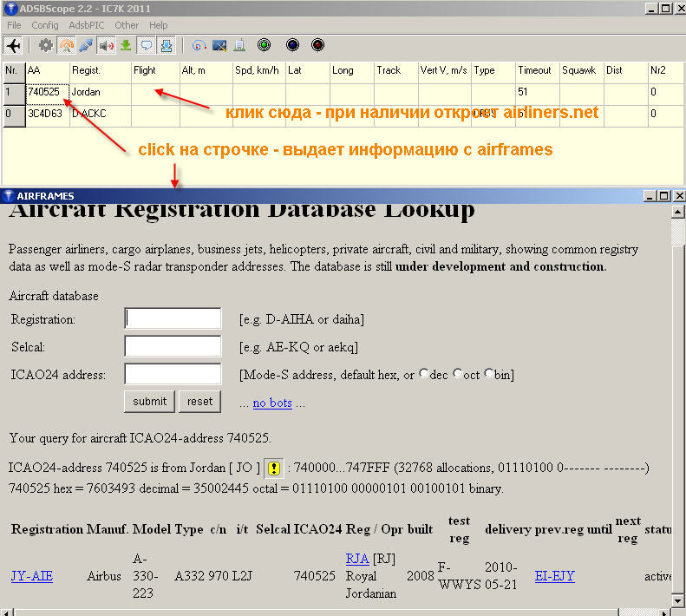Viewport: 686px width, 616px height.
Task: Toggle the orange antenna receiver icon
Action: pos(67,45)
